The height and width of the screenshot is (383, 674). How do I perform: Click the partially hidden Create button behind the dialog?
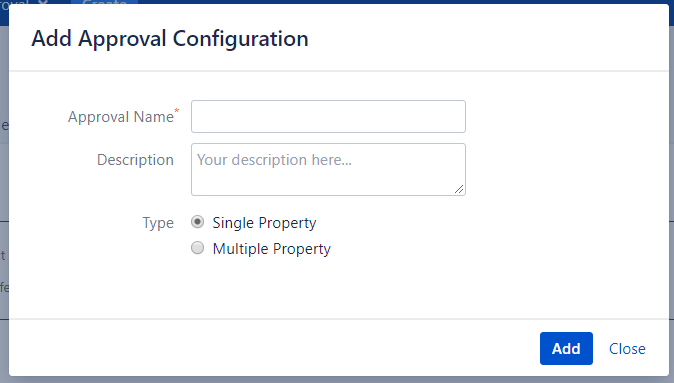(104, 2)
